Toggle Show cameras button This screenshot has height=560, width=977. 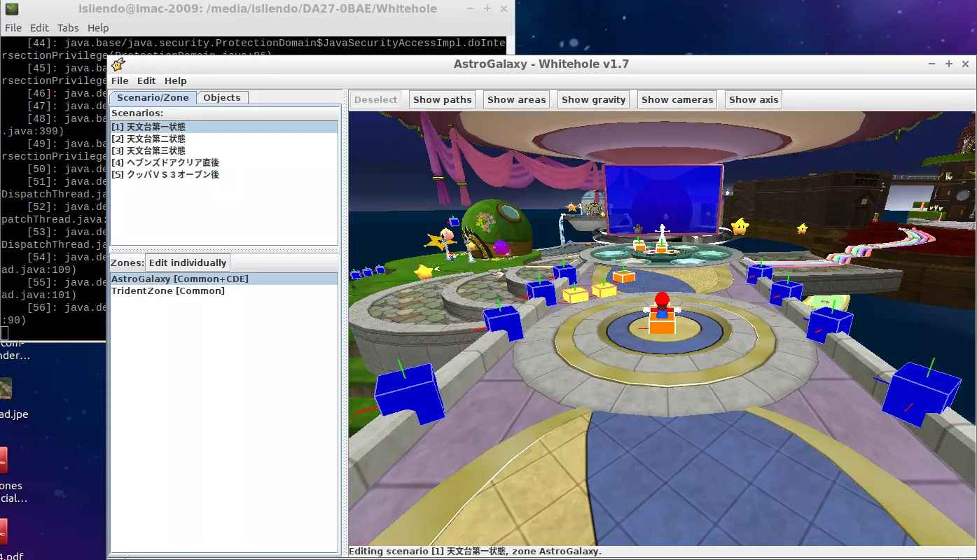coord(677,99)
